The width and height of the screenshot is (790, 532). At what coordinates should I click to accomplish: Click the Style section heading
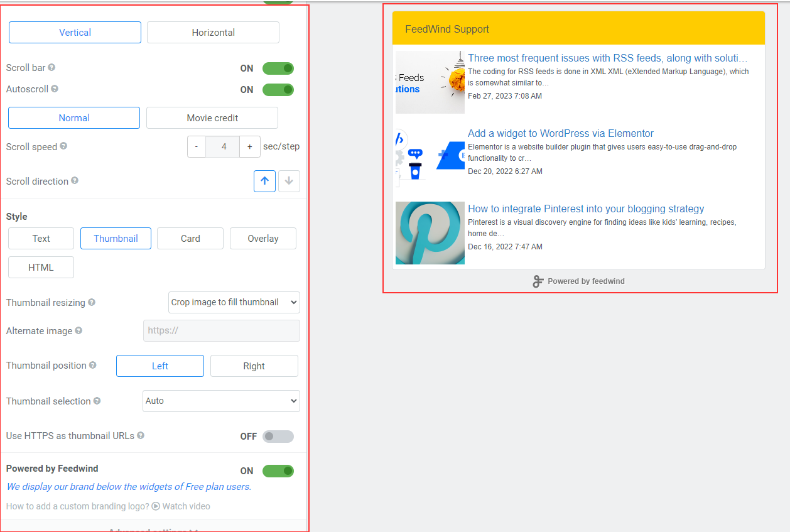click(x=17, y=217)
